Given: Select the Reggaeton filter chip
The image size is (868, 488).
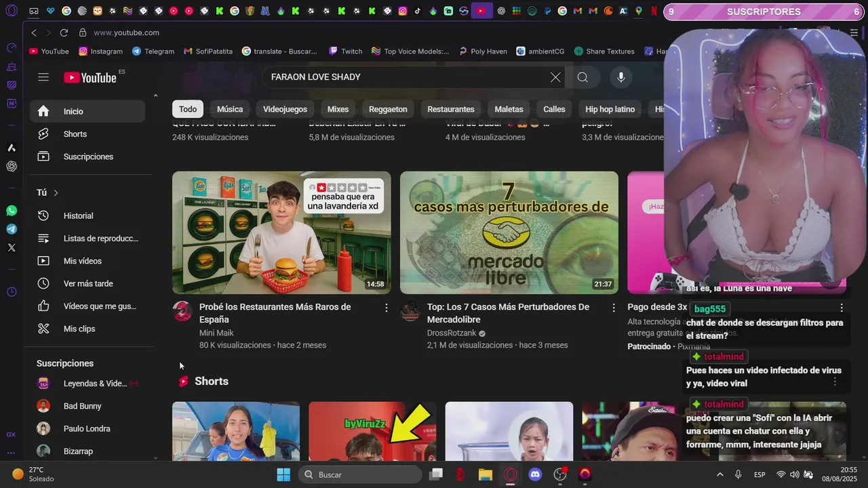Looking at the screenshot, I should (x=388, y=109).
